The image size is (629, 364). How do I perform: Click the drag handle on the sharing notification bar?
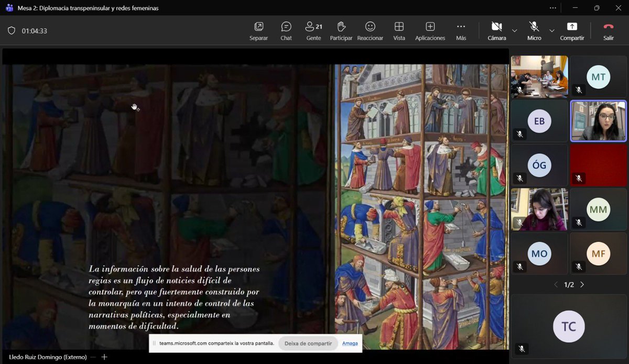click(154, 344)
